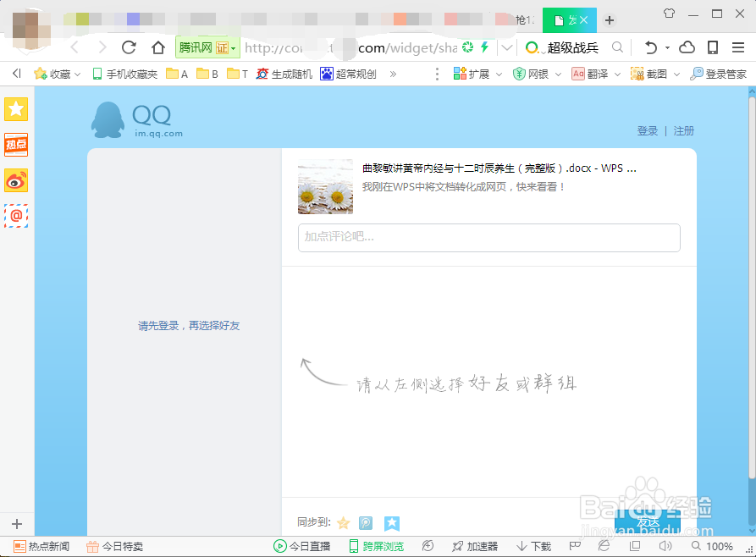Viewport: 756px width, 557px height.
Task: Click 请先登录，再选择好友 link
Action: point(189,326)
